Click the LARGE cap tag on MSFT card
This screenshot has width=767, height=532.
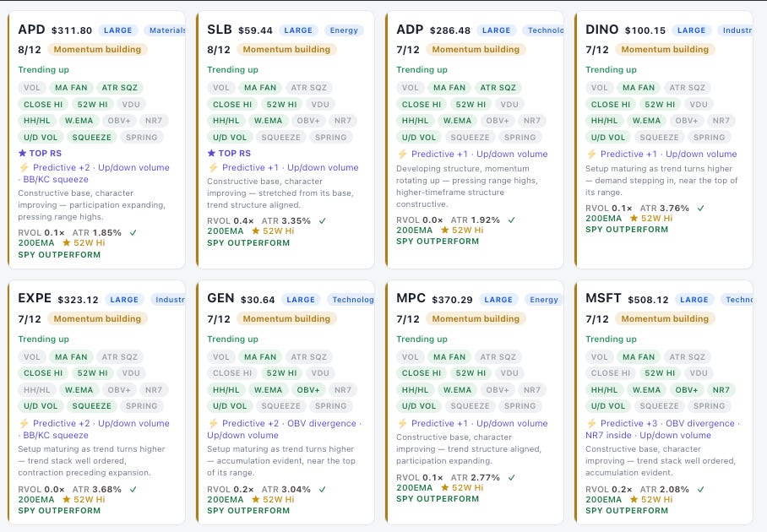[694, 300]
